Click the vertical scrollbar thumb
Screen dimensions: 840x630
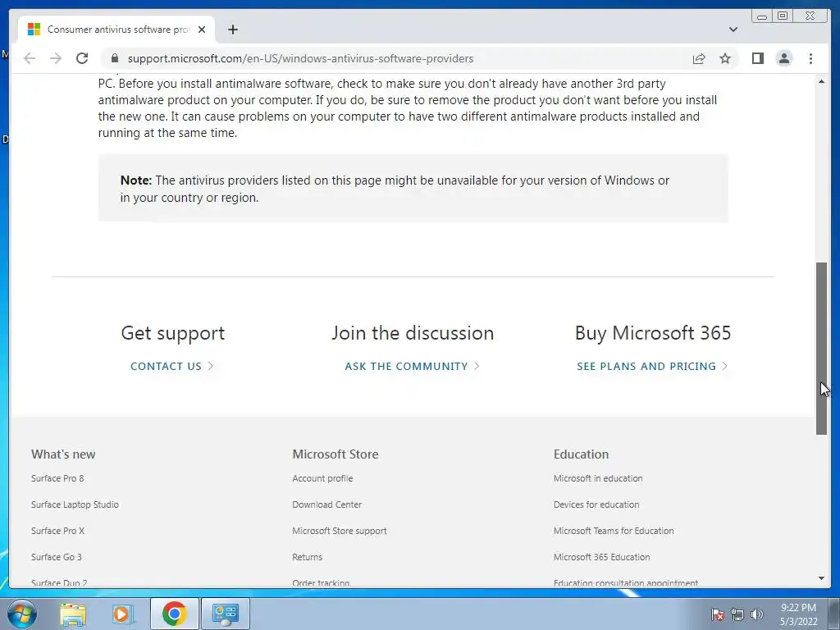click(821, 348)
